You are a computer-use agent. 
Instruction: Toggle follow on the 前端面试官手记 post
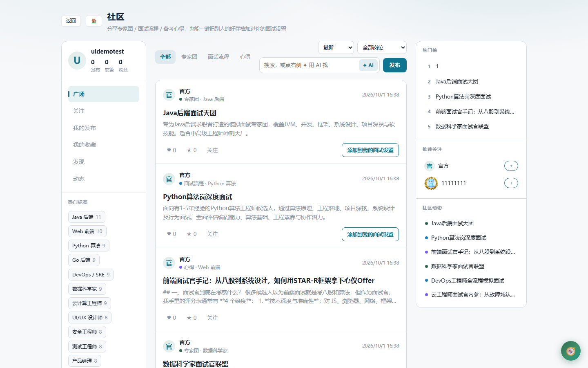[x=212, y=318]
